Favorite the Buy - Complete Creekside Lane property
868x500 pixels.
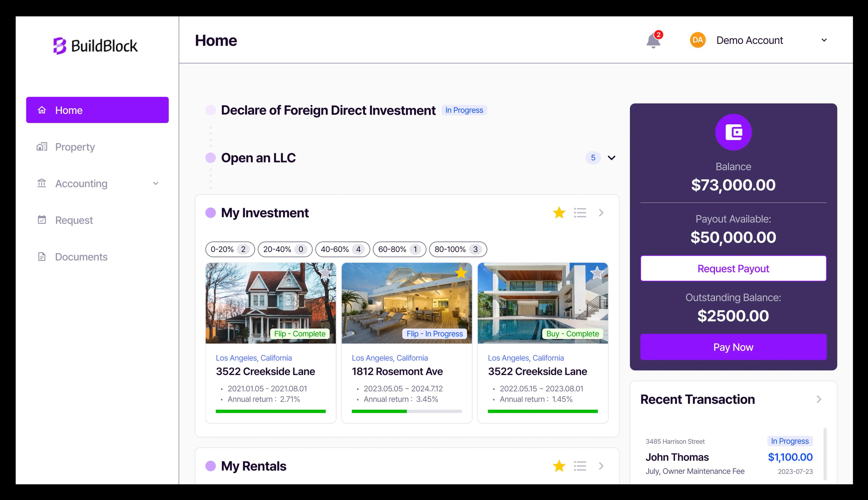(597, 273)
